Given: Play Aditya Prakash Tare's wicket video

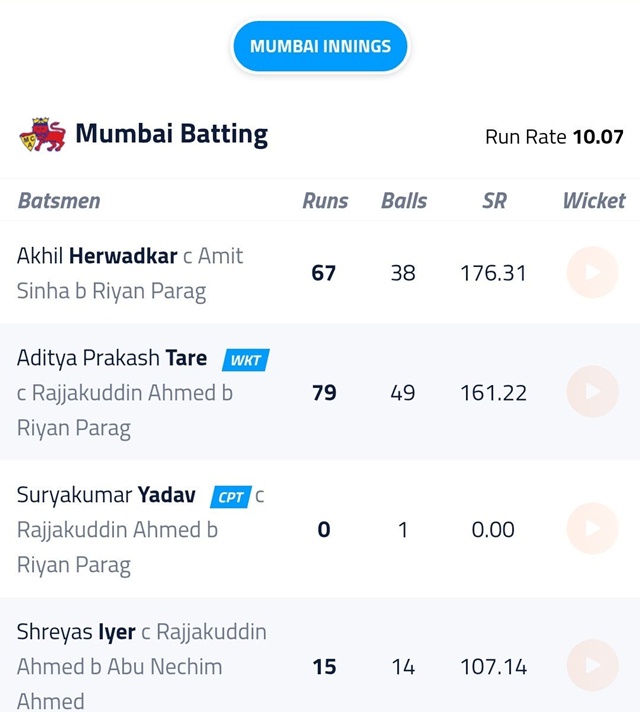Looking at the screenshot, I should click(x=592, y=391).
